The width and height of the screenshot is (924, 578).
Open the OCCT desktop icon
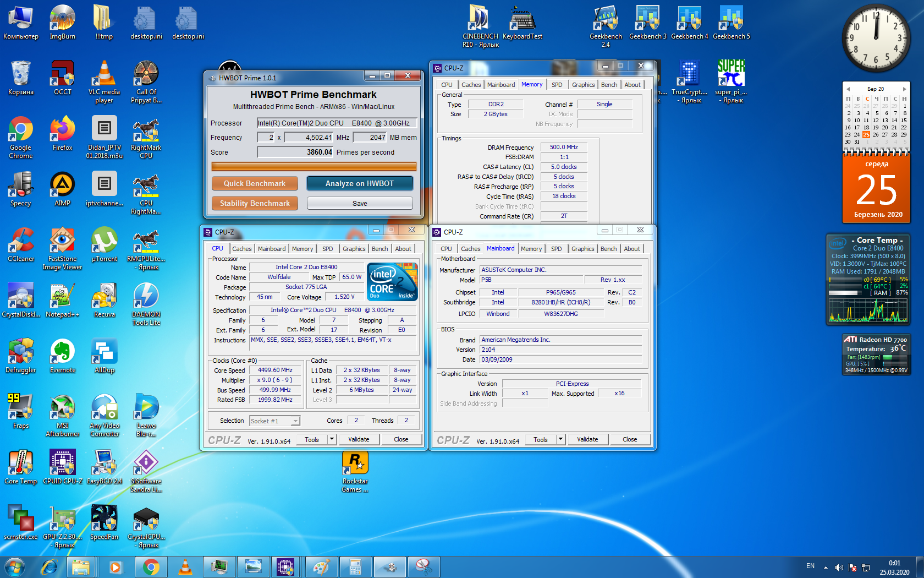(x=62, y=78)
